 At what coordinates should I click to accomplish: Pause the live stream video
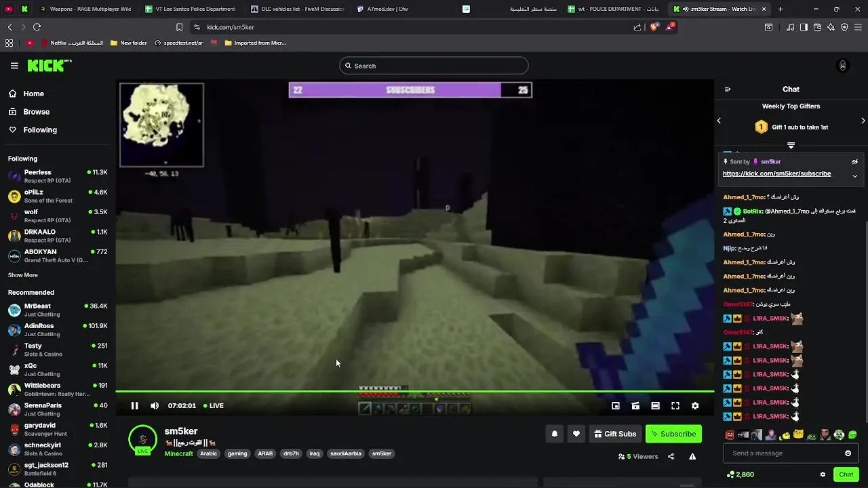click(x=134, y=406)
